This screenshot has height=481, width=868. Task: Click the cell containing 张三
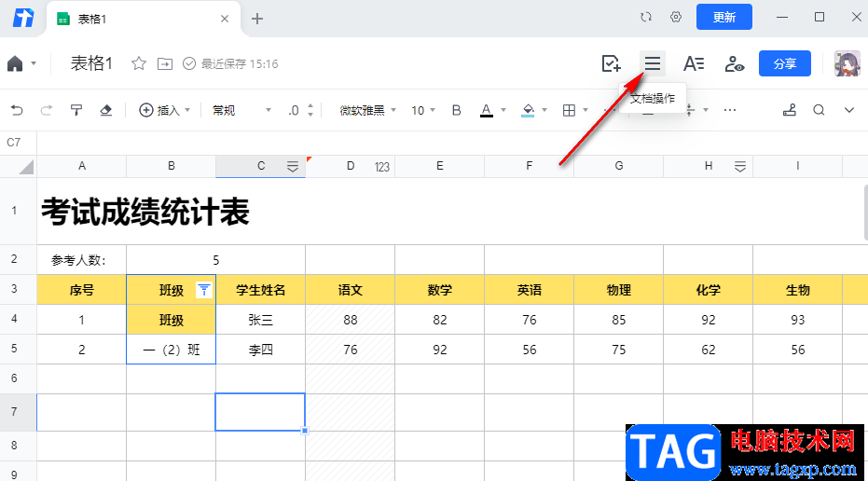pyautogui.click(x=260, y=320)
